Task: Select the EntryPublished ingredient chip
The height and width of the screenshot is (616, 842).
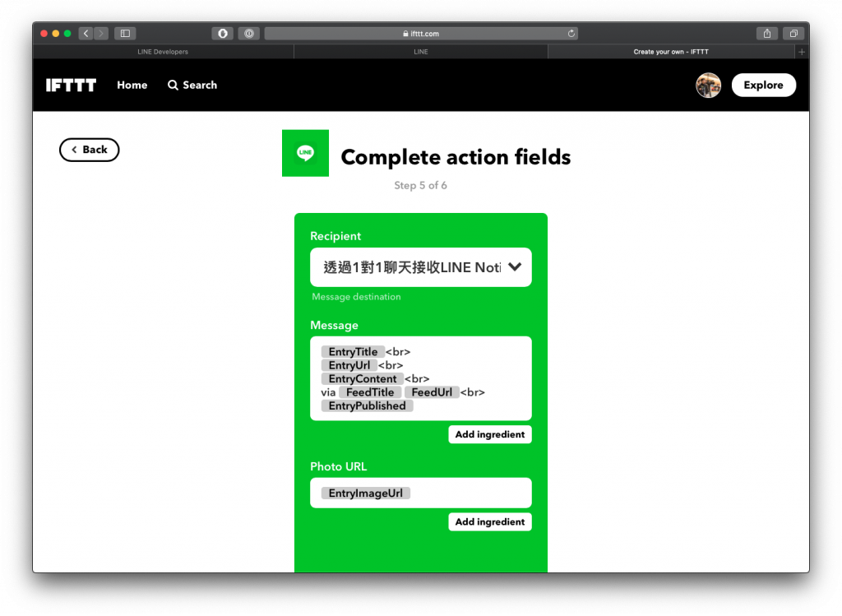Action: (368, 406)
